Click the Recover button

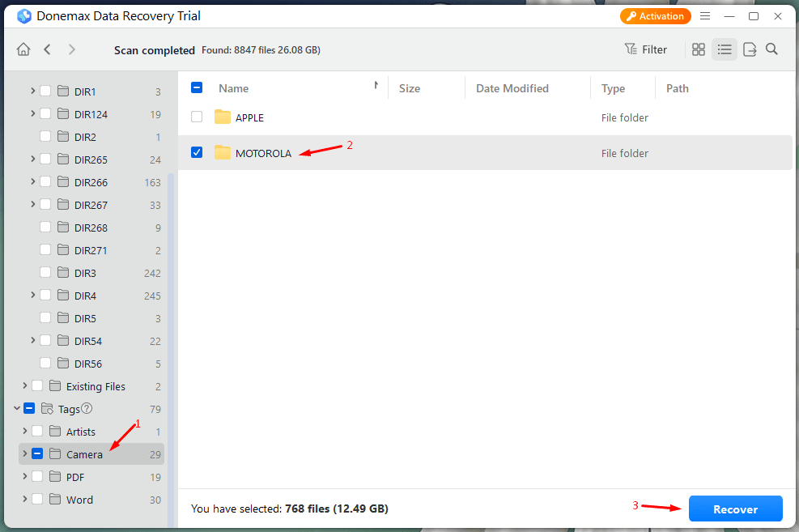coord(735,509)
